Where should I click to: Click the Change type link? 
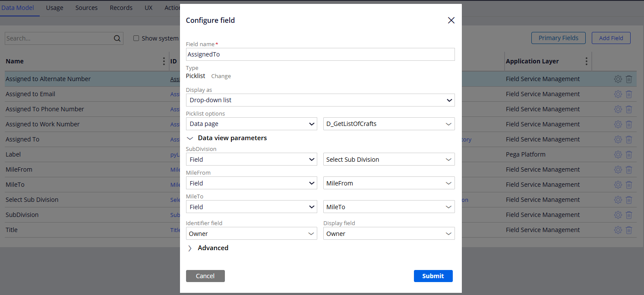(221, 76)
